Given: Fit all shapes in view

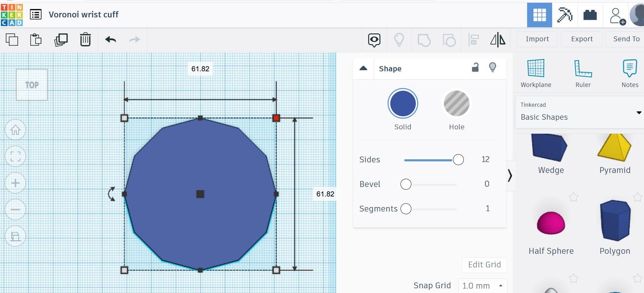Looking at the screenshot, I should (15, 156).
